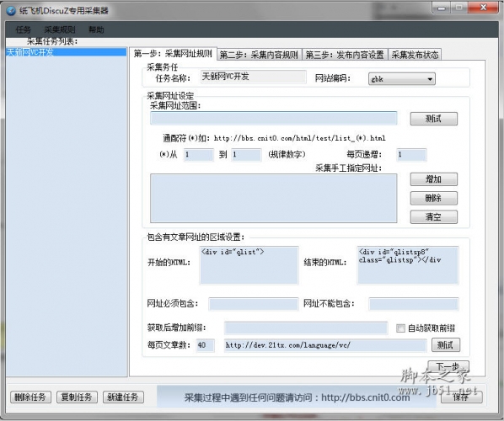Screen dimensions: 504x421
Task: Click the 删除任务 button
Action: [x=30, y=397]
